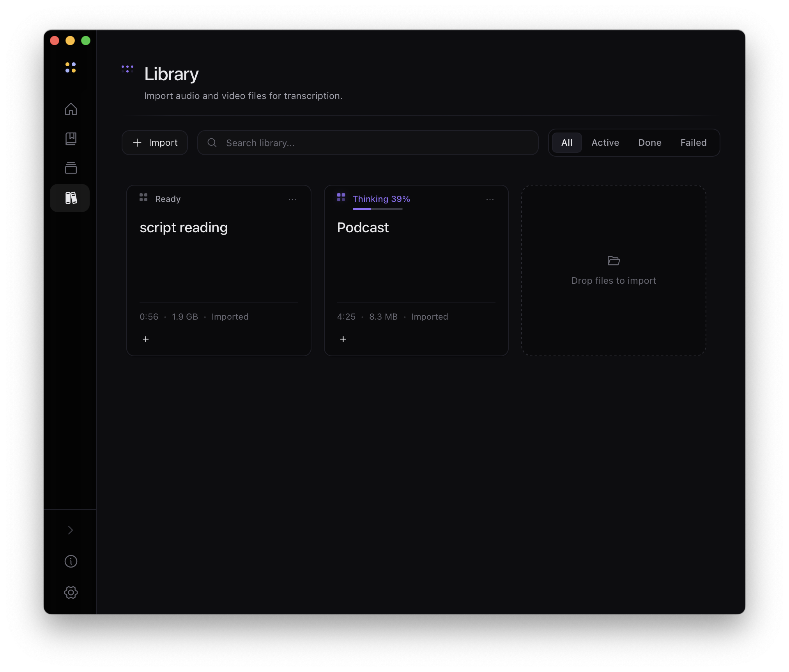The height and width of the screenshot is (672, 789).
Task: Click the 8.3 MB size text
Action: point(384,317)
